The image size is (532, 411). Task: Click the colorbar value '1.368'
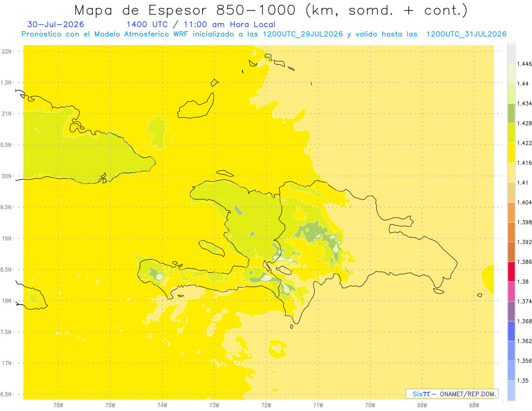tap(524, 321)
